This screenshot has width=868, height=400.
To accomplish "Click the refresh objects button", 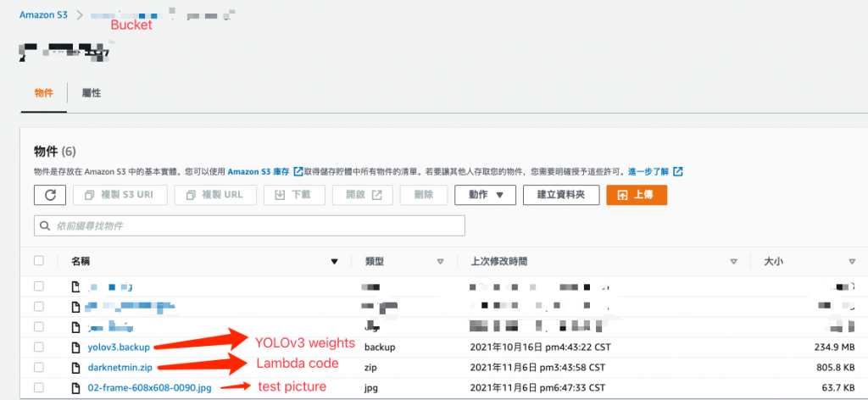I will 50,195.
